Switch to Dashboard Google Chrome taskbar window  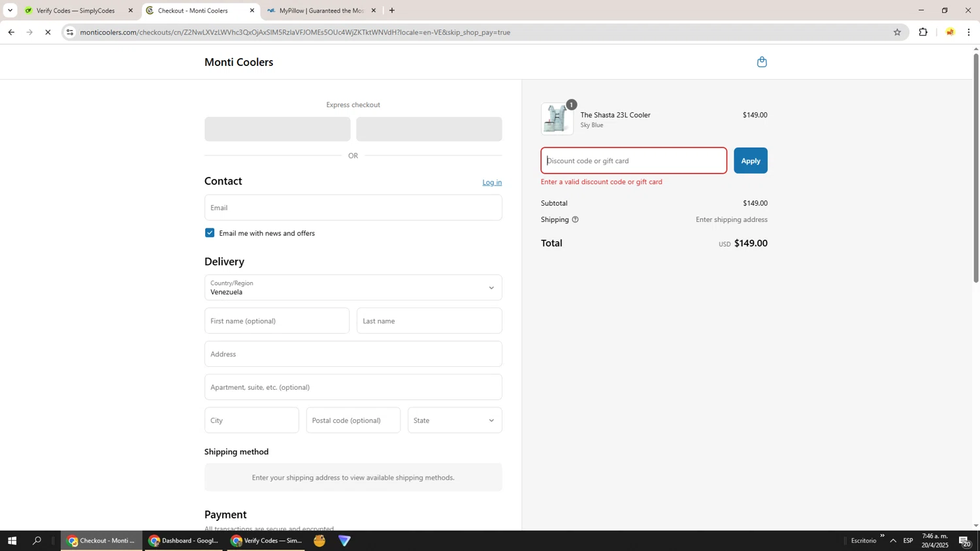click(184, 541)
